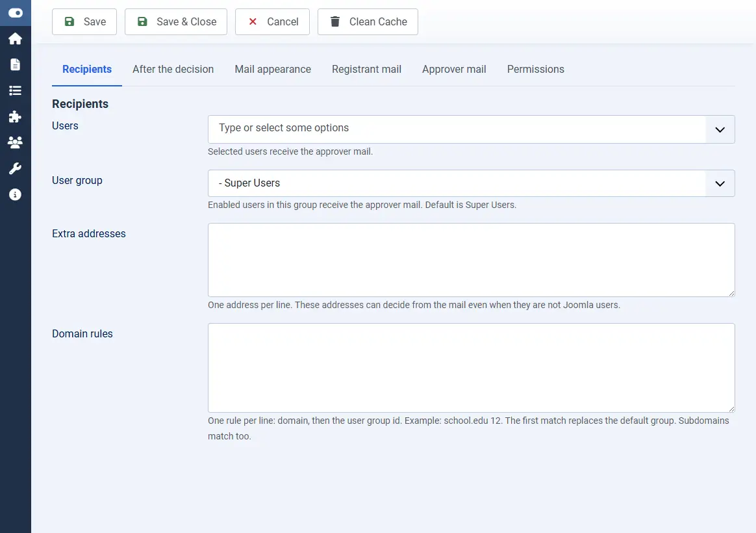Open the Permissions tab

point(536,70)
